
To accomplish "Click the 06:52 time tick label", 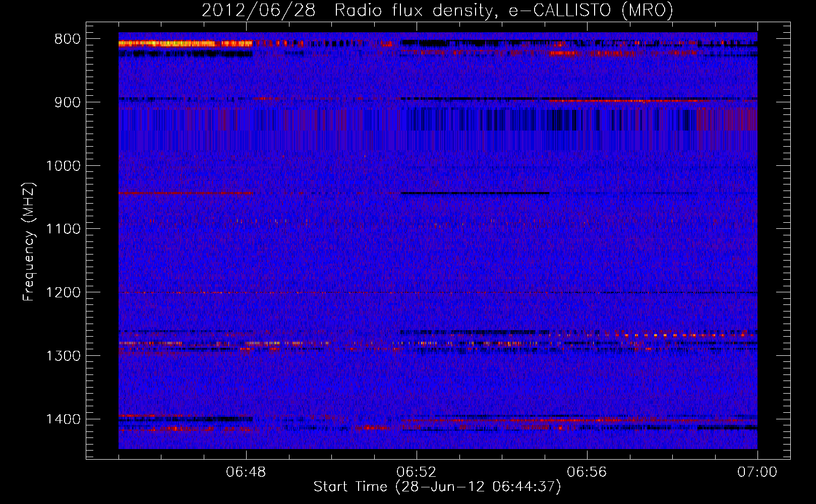I will pyautogui.click(x=417, y=472).
